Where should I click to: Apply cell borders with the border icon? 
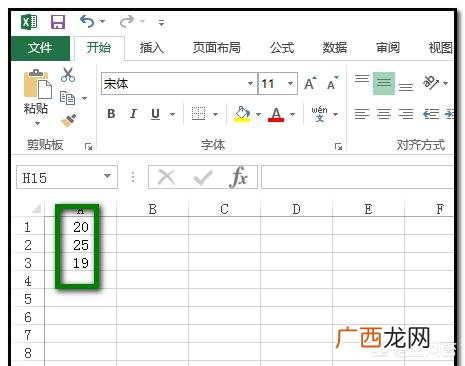tap(198, 114)
